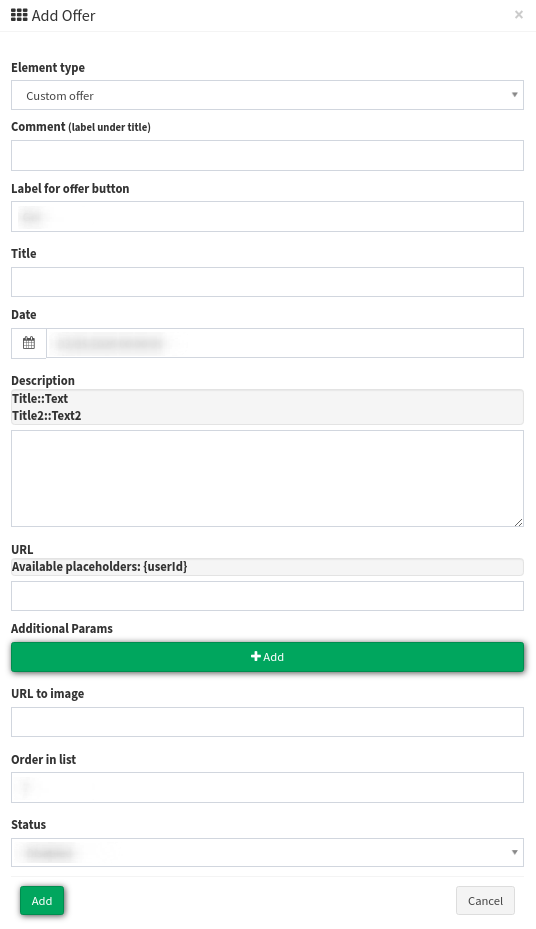Close the Add Offer dialog
The image size is (536, 929).
(x=519, y=14)
